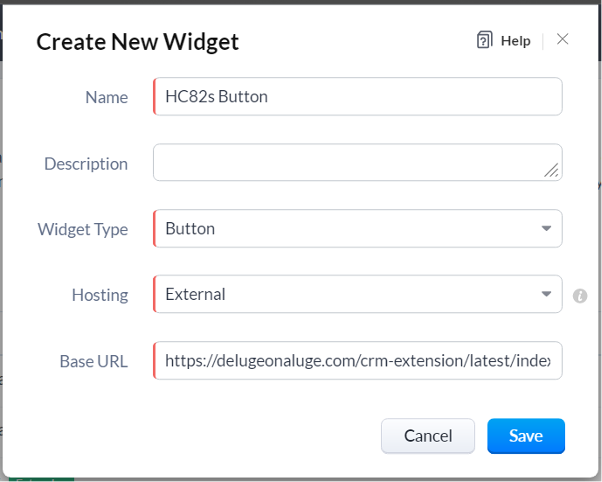Focus the empty Description text area
The width and height of the screenshot is (602, 482).
click(358, 162)
